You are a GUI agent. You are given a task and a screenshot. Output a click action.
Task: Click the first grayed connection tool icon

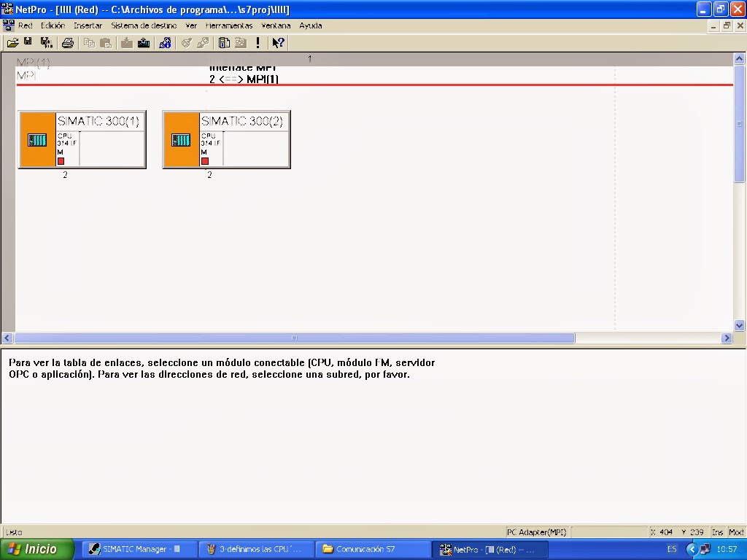tap(186, 43)
